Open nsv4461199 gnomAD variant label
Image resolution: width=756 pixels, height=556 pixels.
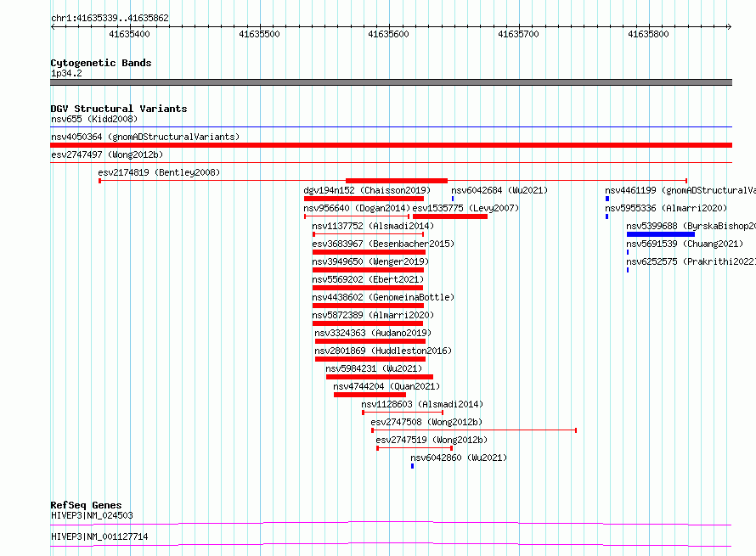(x=680, y=190)
